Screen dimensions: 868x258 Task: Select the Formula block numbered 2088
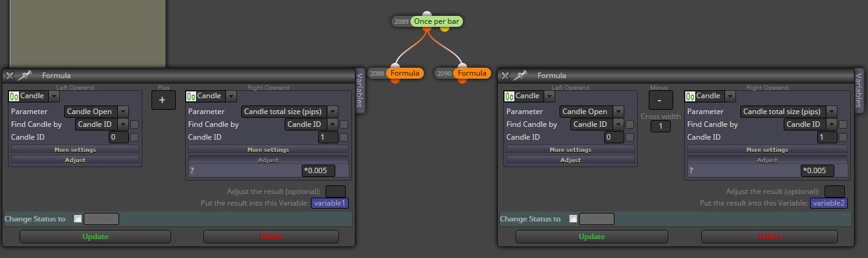coord(404,73)
